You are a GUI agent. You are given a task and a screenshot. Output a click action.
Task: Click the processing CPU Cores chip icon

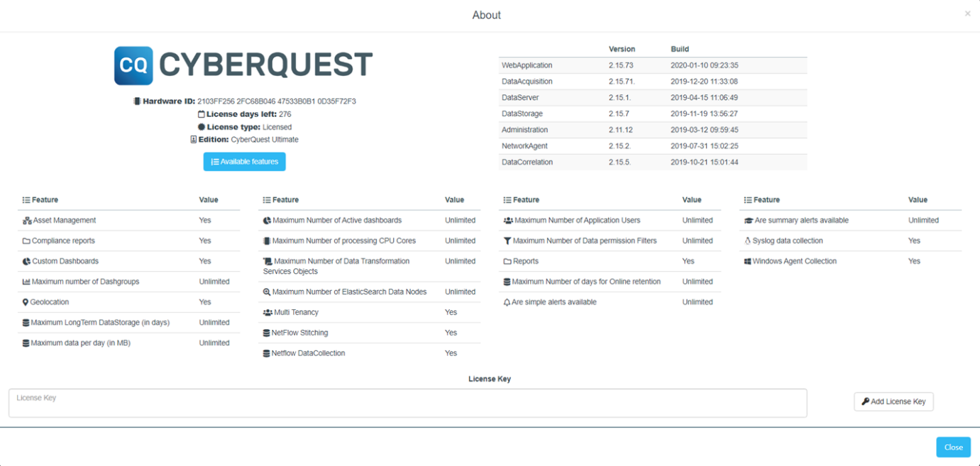[x=267, y=241]
